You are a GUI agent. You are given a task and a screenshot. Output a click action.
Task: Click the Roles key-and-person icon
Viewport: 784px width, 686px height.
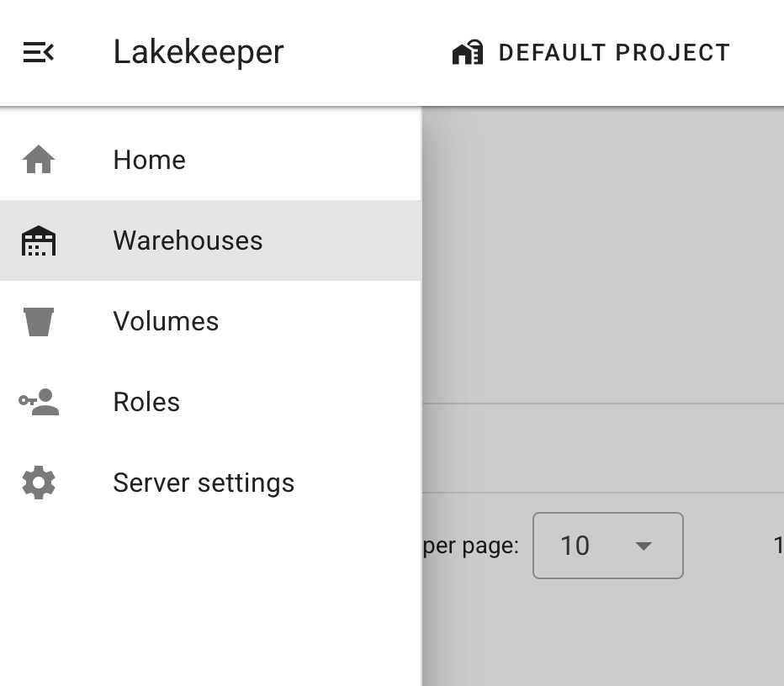tap(39, 403)
